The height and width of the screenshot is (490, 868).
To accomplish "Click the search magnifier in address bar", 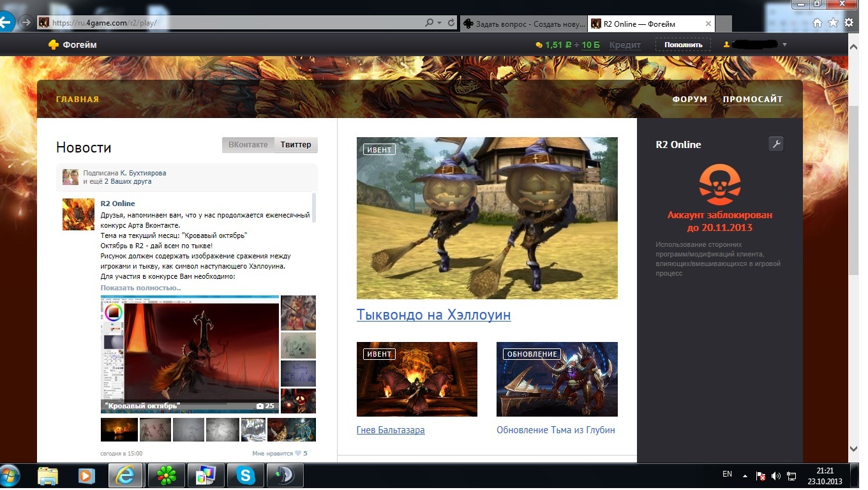I will pos(430,22).
